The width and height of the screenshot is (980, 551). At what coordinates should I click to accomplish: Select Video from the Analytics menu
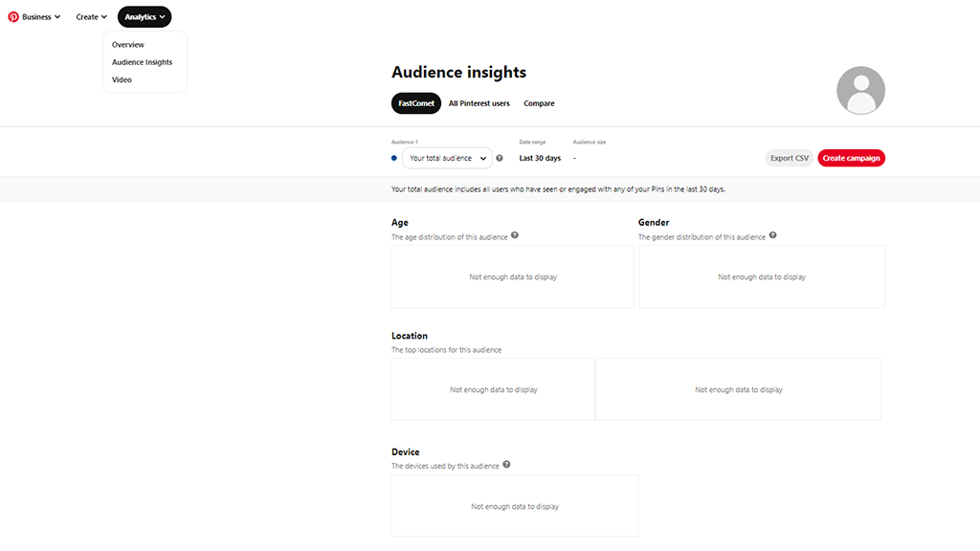[x=121, y=79]
